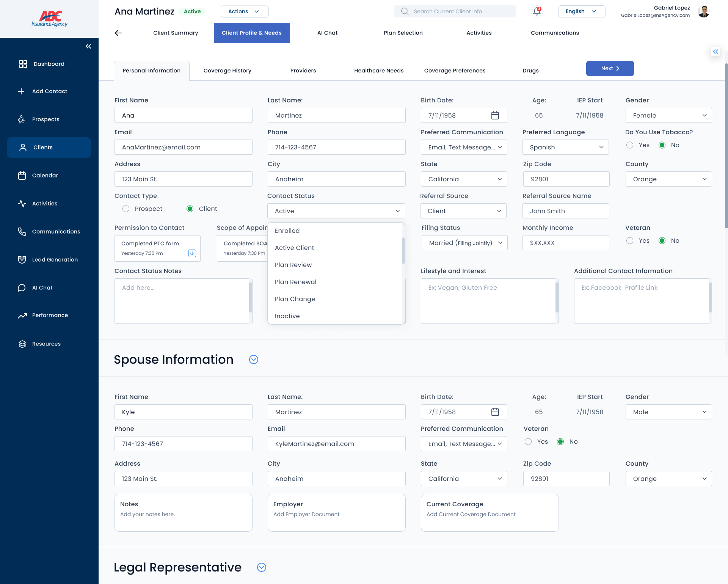Expand the Legal Representative section

262,567
